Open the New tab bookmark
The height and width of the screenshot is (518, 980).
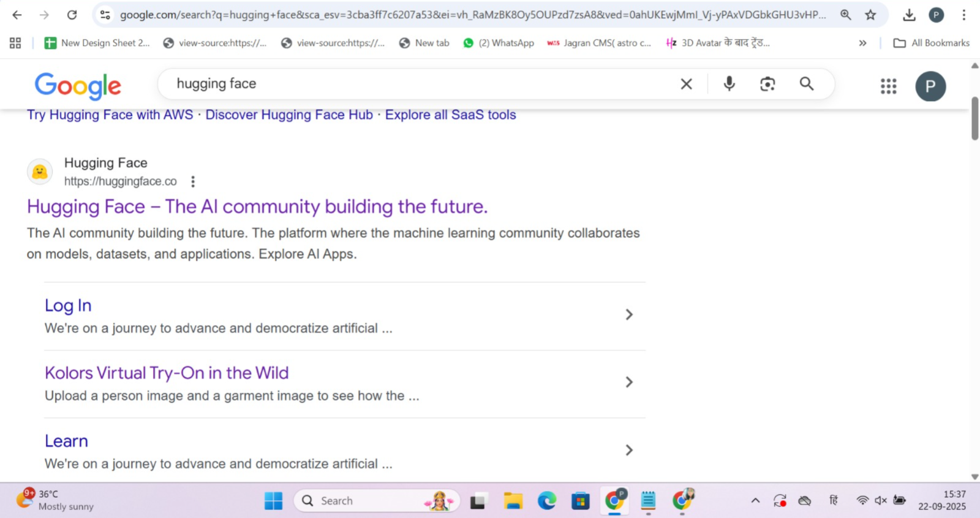[424, 43]
